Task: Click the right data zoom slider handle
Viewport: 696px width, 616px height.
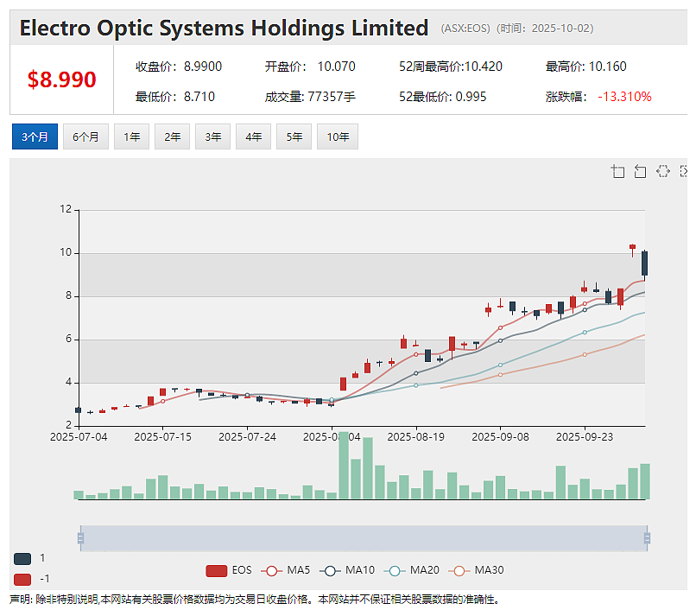Action: [x=647, y=538]
